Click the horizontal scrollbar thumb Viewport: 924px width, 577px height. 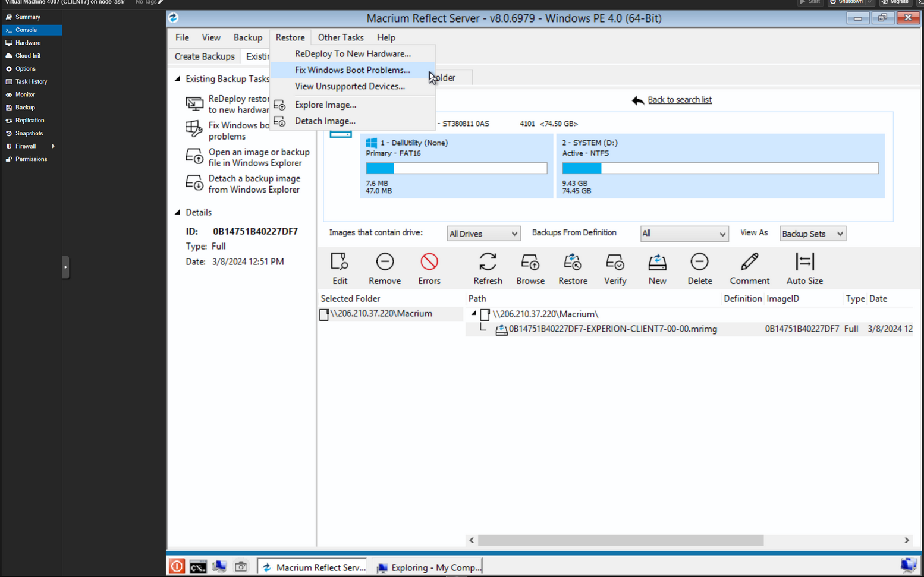620,540
